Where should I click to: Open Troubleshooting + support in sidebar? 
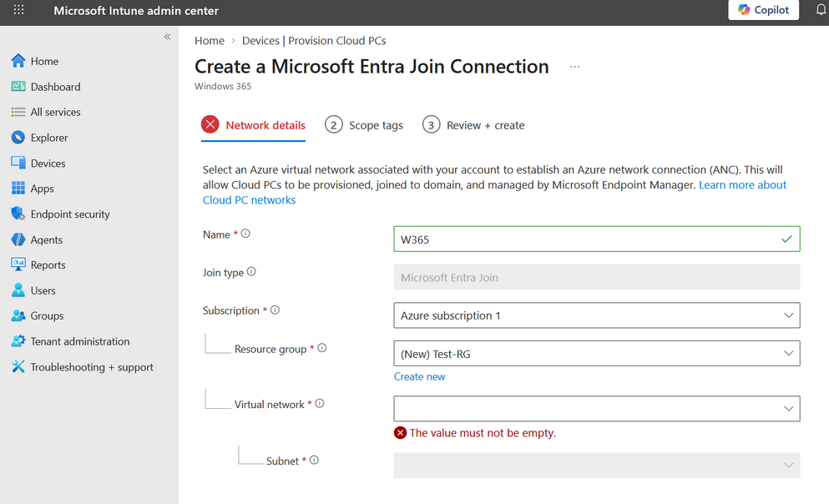(x=92, y=367)
